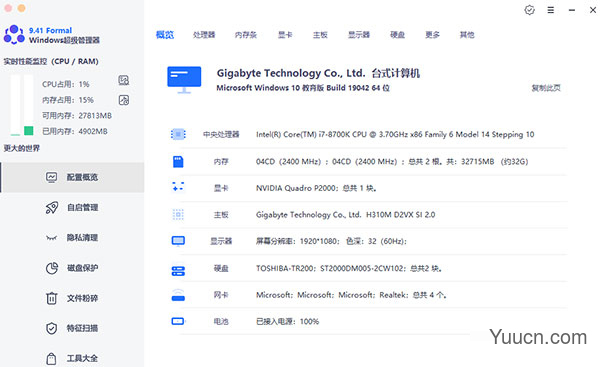Click the 显示器 monitor row icon
This screenshot has height=367, width=600.
(x=178, y=241)
